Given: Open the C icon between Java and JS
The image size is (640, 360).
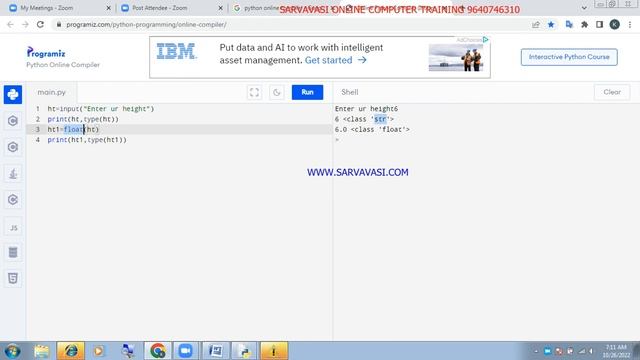Looking at the screenshot, I should pyautogui.click(x=13, y=200).
